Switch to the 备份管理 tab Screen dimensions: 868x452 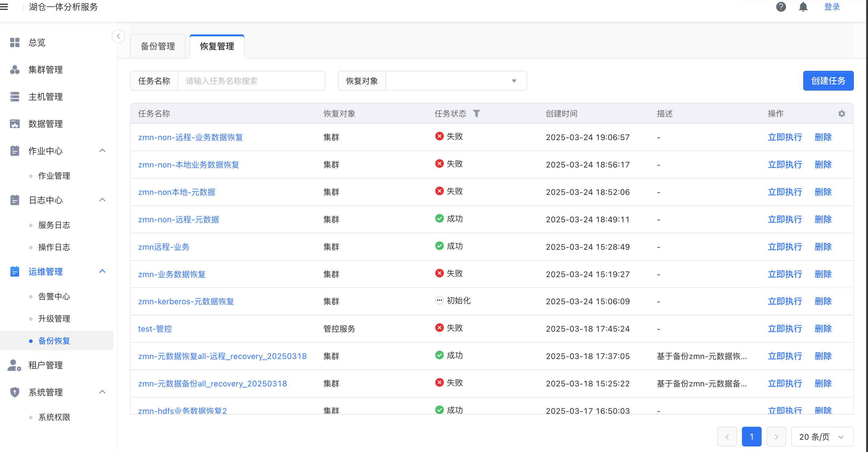coord(158,46)
